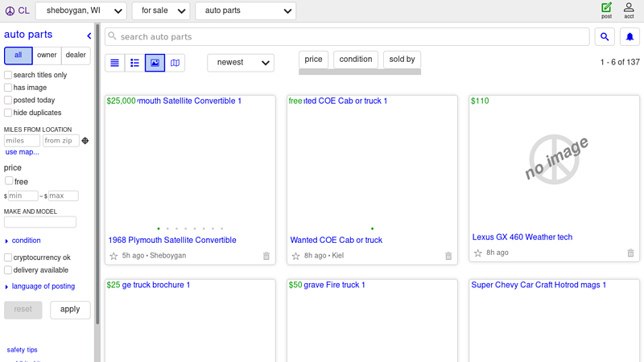The width and height of the screenshot is (644, 362).
Task: Click the post listing icon
Action: (x=606, y=10)
